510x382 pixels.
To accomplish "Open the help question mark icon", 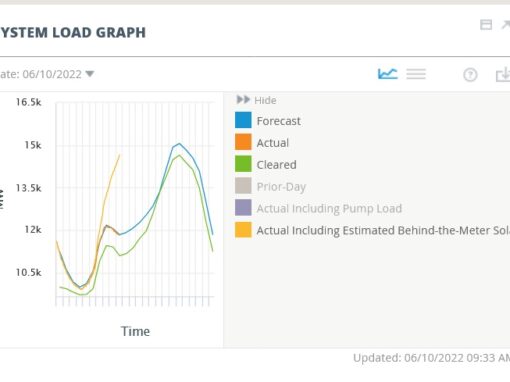I will [x=470, y=75].
